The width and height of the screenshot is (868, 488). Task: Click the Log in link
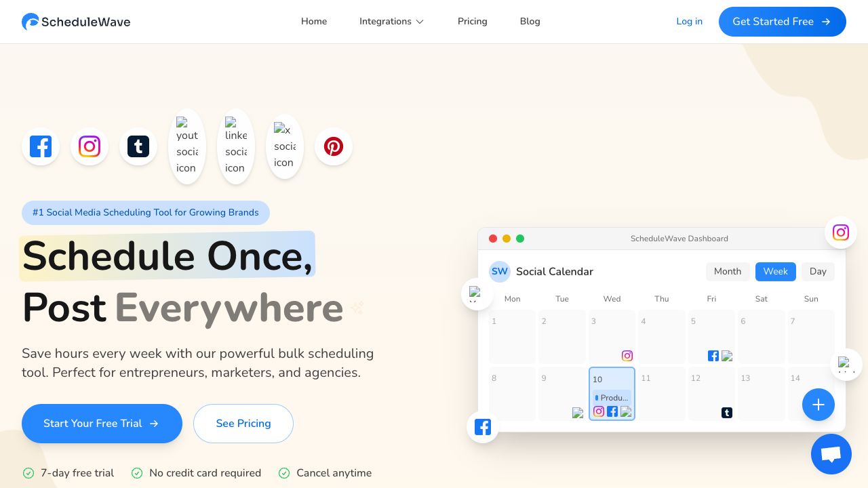[x=689, y=22]
